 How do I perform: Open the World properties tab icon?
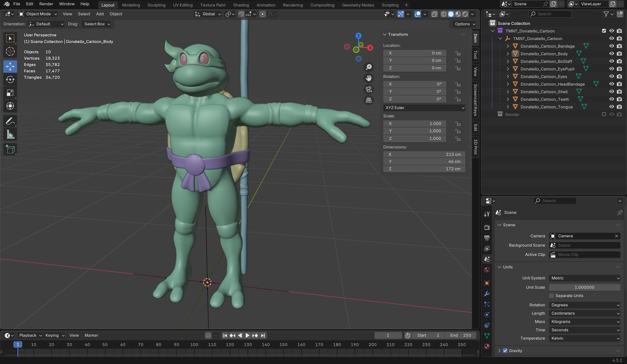click(x=487, y=270)
